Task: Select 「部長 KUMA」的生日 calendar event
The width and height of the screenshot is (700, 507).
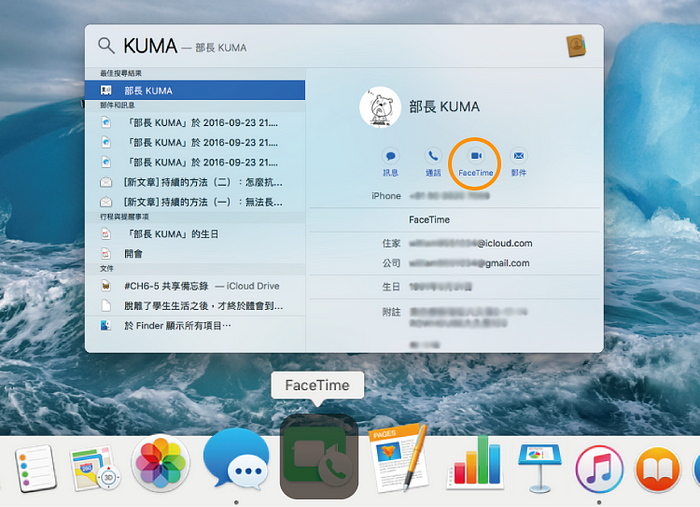Action: (195, 234)
